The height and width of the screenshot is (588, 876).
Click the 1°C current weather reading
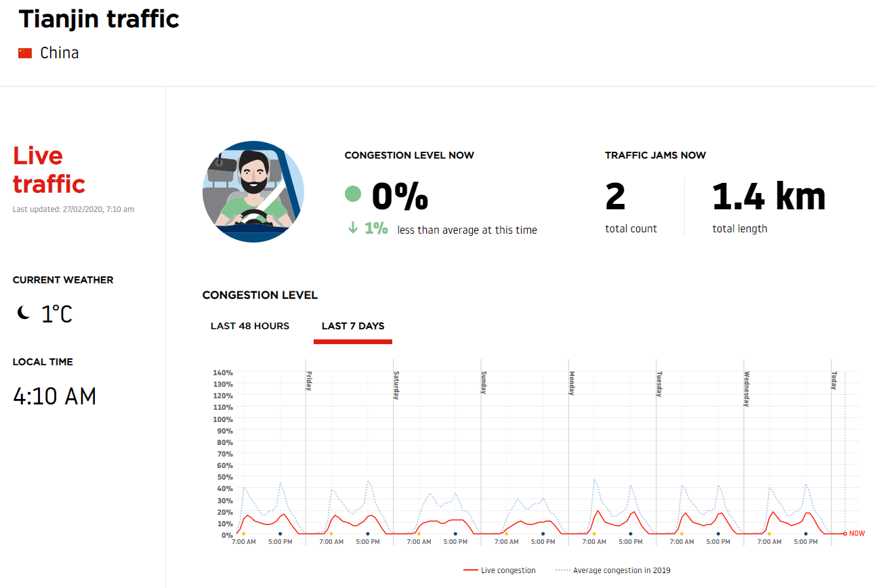[57, 314]
